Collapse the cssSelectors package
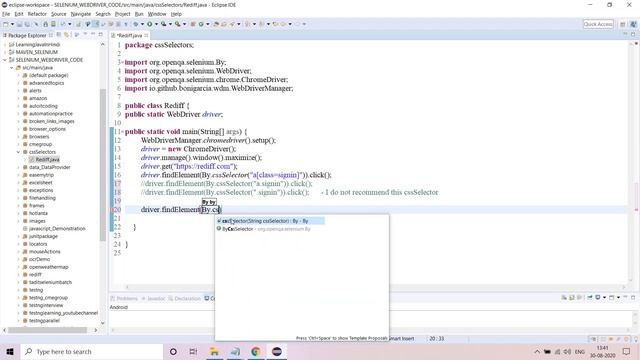 point(18,152)
